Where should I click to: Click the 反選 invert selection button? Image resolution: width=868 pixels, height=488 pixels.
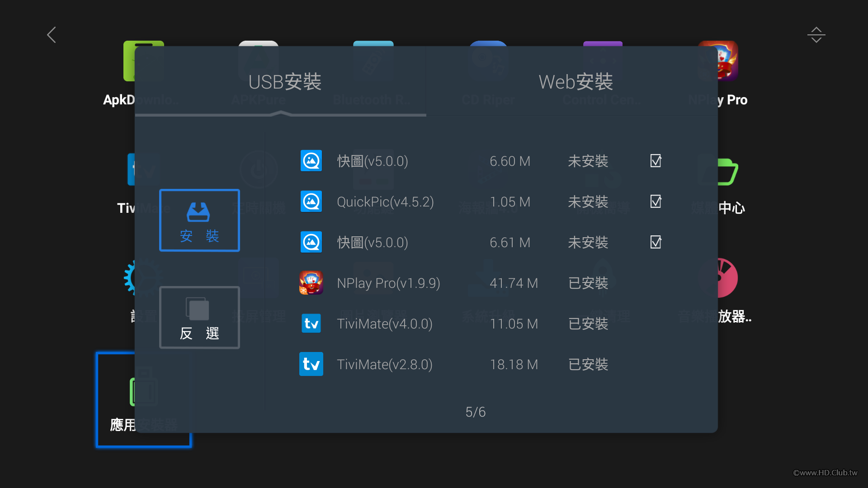pos(199,317)
